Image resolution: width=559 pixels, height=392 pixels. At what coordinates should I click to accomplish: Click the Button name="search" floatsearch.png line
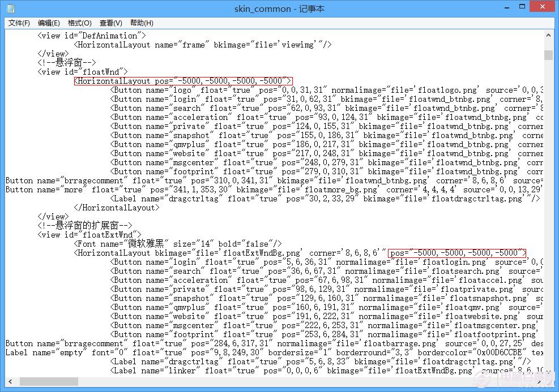tap(327, 272)
